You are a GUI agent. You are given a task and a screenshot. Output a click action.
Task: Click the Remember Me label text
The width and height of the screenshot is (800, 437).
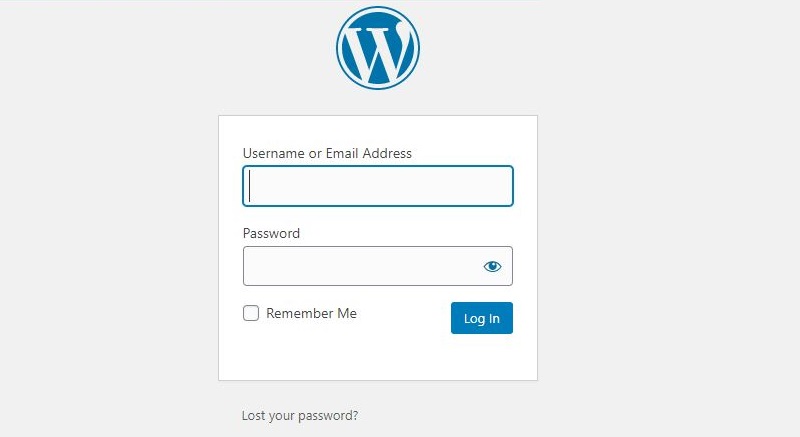(x=311, y=313)
